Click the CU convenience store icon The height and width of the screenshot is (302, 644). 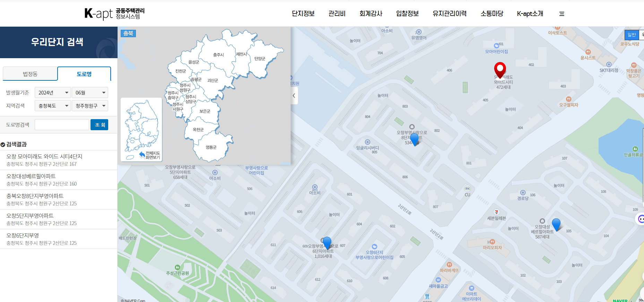467,188
